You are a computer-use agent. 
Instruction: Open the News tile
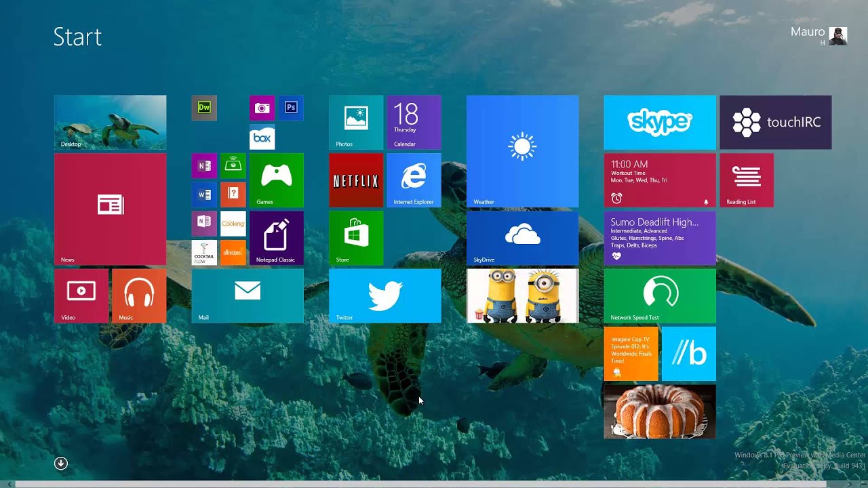[110, 209]
